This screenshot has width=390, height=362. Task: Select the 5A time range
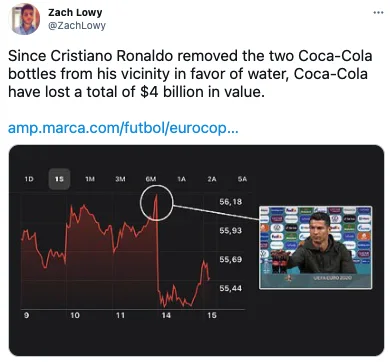pos(242,179)
